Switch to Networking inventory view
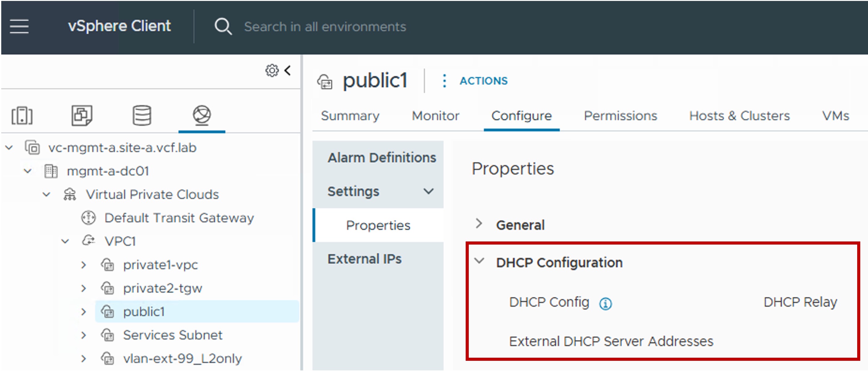The image size is (868, 371). (202, 115)
